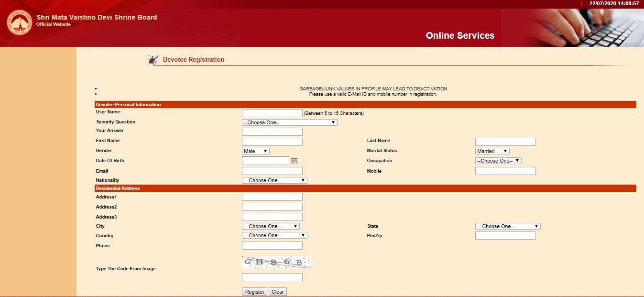The image size is (644, 297).
Task: Click the captcha code image
Action: 276,262
